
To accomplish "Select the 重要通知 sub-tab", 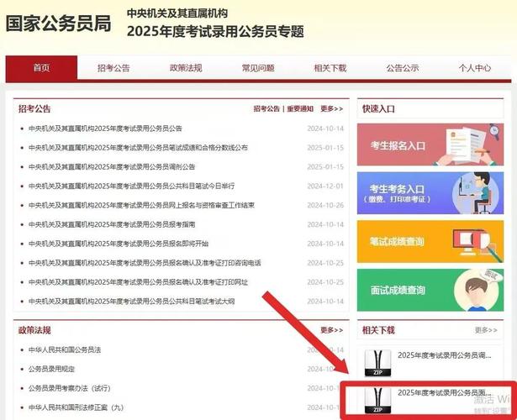I will (x=300, y=108).
